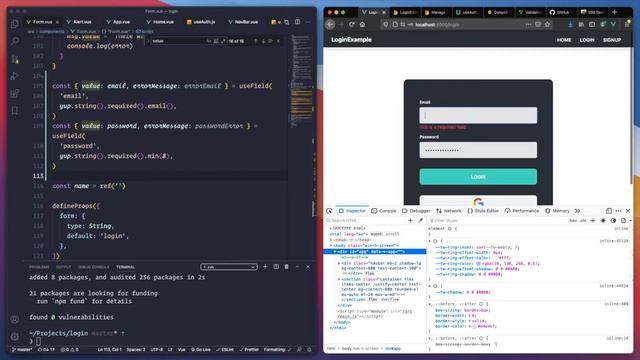Click Go Live in the status bar

[x=201, y=350]
